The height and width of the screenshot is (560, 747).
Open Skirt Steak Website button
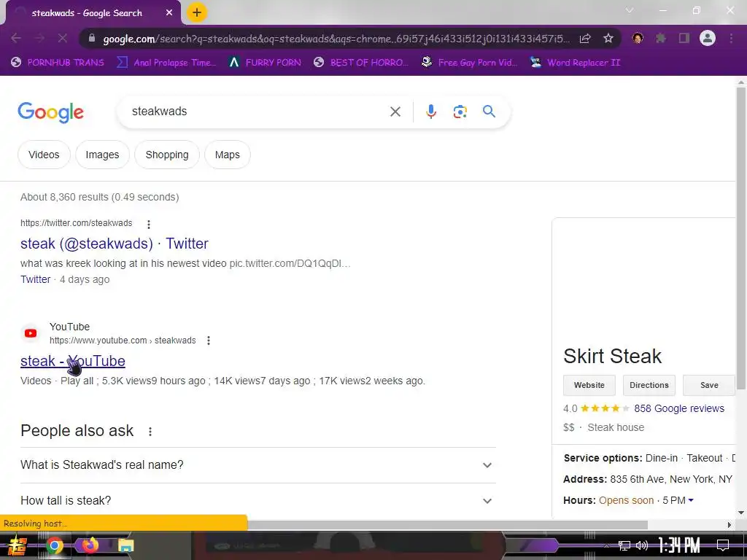589,385
